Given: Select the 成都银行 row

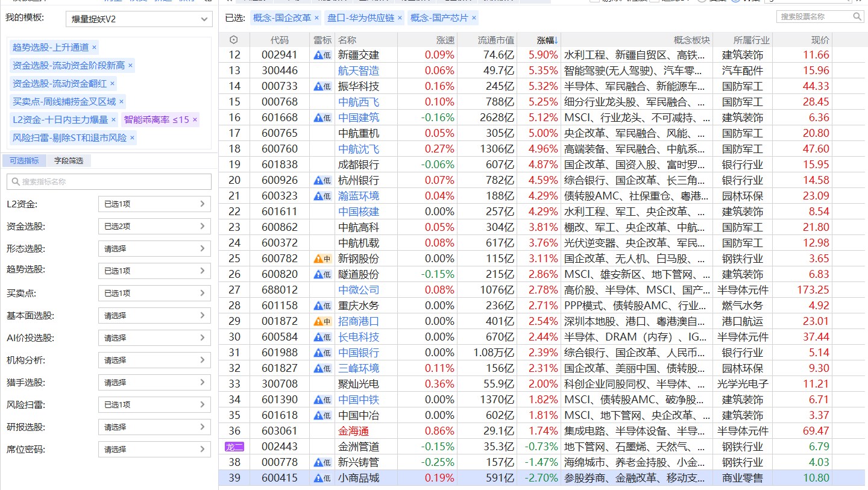Looking at the screenshot, I should [542, 165].
